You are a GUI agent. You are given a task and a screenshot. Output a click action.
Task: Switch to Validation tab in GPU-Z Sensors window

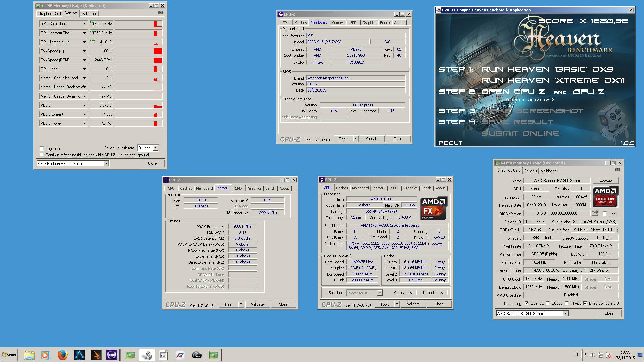89,14
